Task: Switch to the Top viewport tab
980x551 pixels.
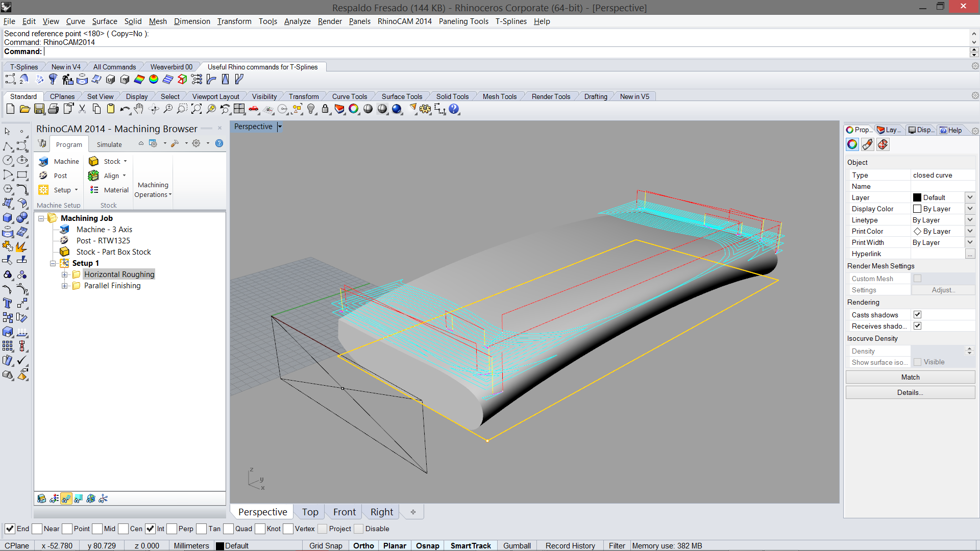Action: 310,512
